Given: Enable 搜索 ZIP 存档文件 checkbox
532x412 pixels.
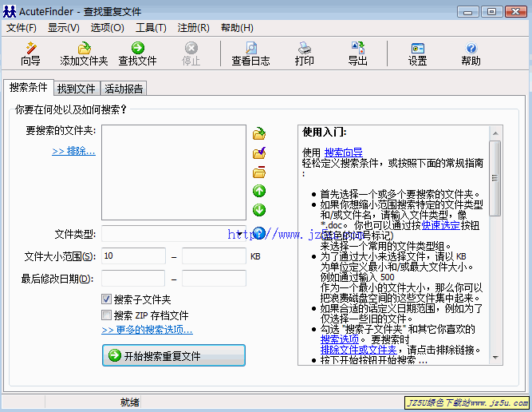Looking at the screenshot, I should pos(106,315).
